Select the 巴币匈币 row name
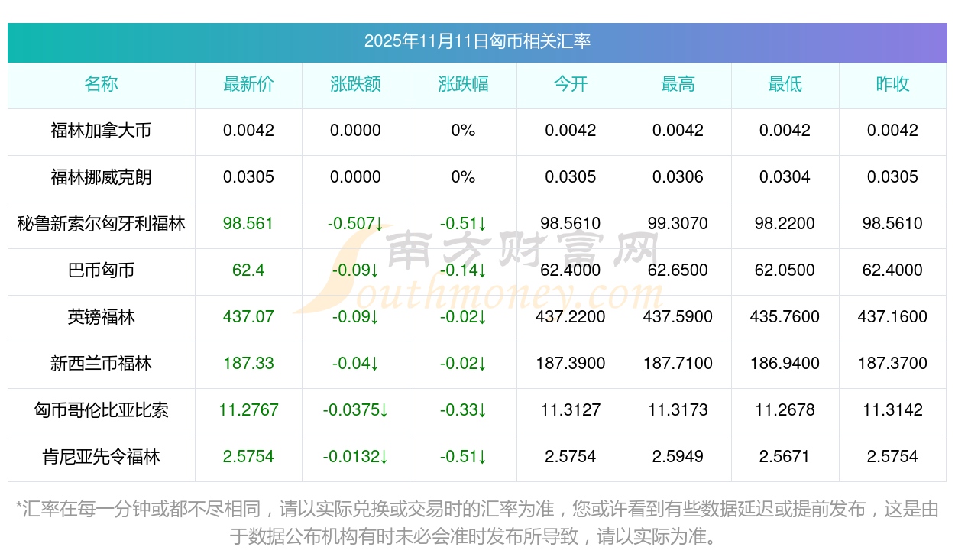 [101, 270]
